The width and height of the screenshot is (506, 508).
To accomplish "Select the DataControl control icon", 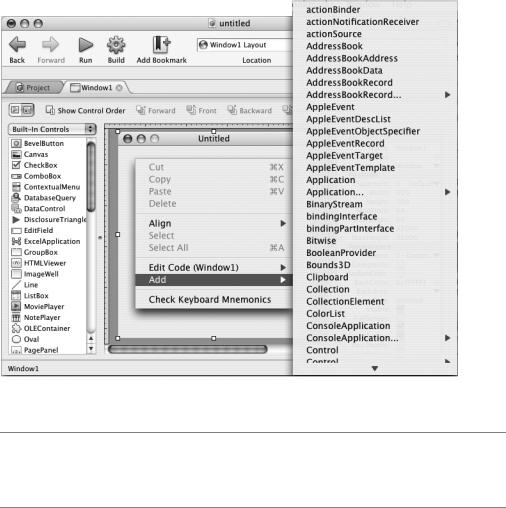I will pyautogui.click(x=16, y=209).
